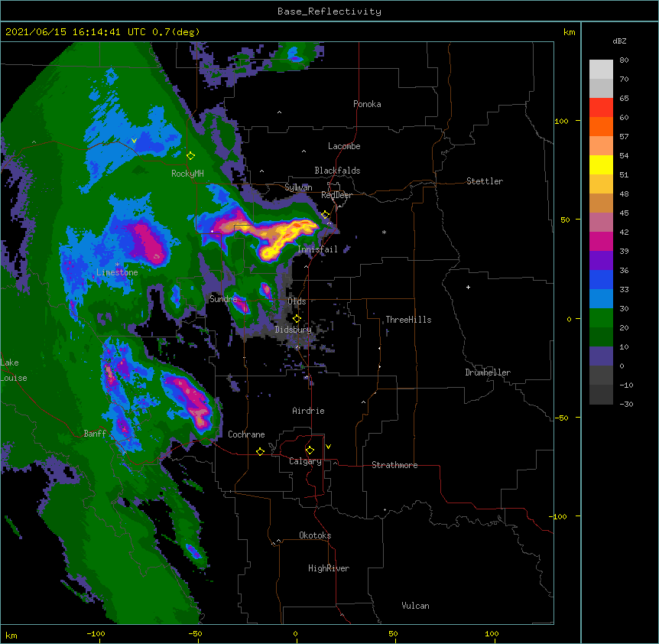Image resolution: width=659 pixels, height=644 pixels.
Task: Click the Limestone location label
Action: point(117,272)
